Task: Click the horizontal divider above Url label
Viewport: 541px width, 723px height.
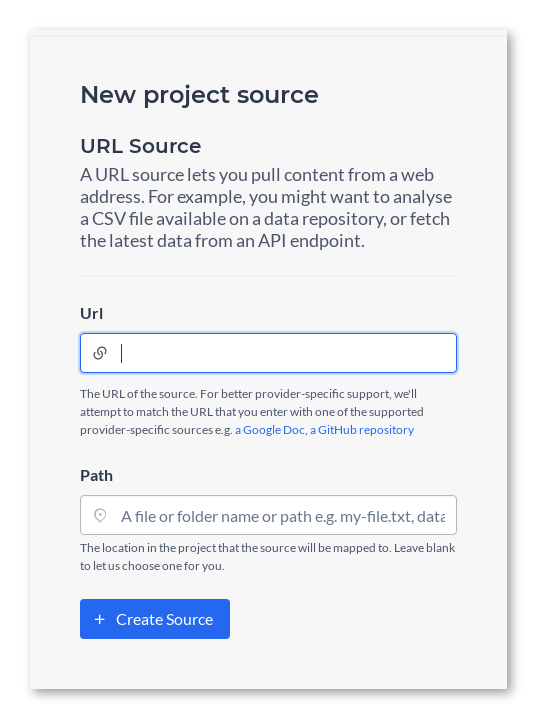Action: [x=268, y=276]
